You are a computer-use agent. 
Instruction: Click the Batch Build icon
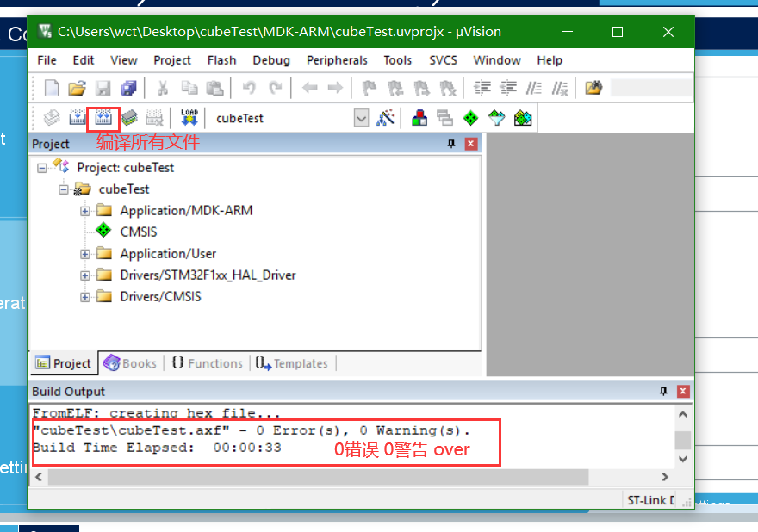129,117
